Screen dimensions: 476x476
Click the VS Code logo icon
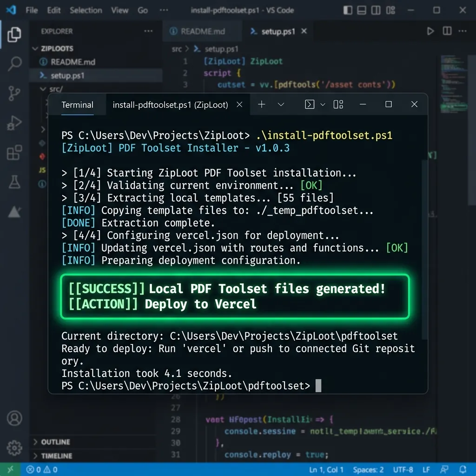click(11, 10)
